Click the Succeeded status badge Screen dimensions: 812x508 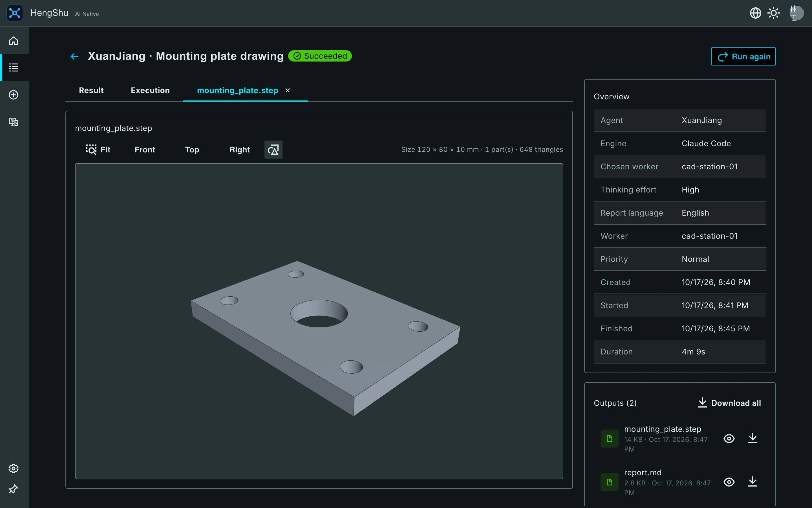tap(320, 56)
